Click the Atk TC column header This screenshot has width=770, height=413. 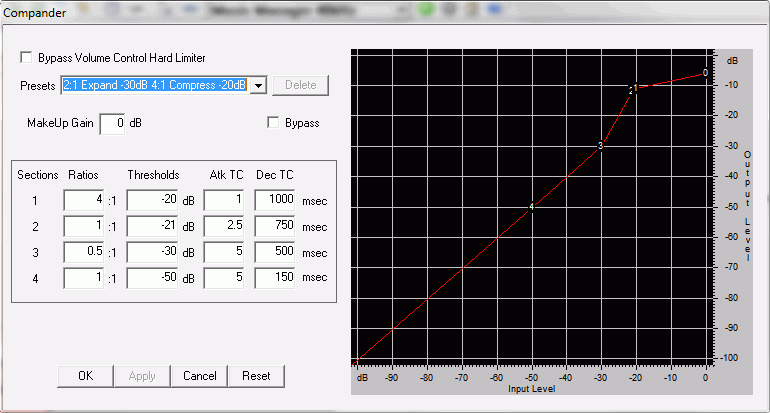[226, 175]
